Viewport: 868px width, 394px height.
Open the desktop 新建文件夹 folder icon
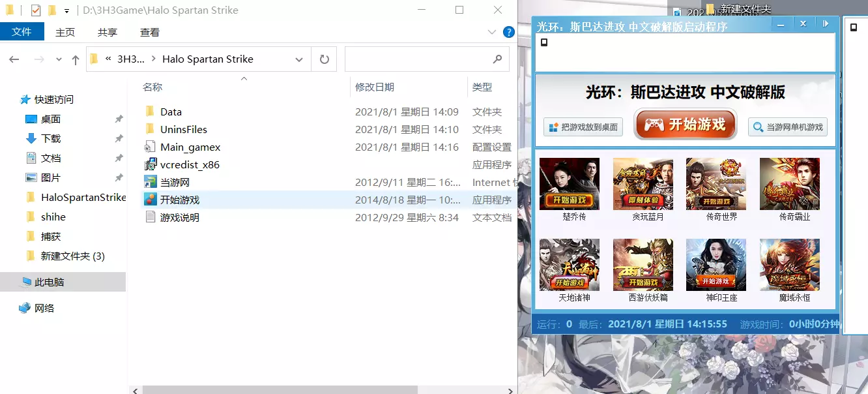coord(711,9)
